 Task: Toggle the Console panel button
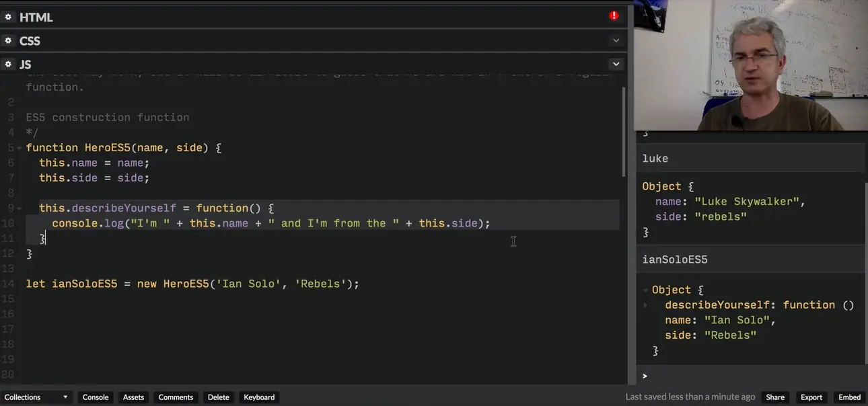(x=96, y=397)
